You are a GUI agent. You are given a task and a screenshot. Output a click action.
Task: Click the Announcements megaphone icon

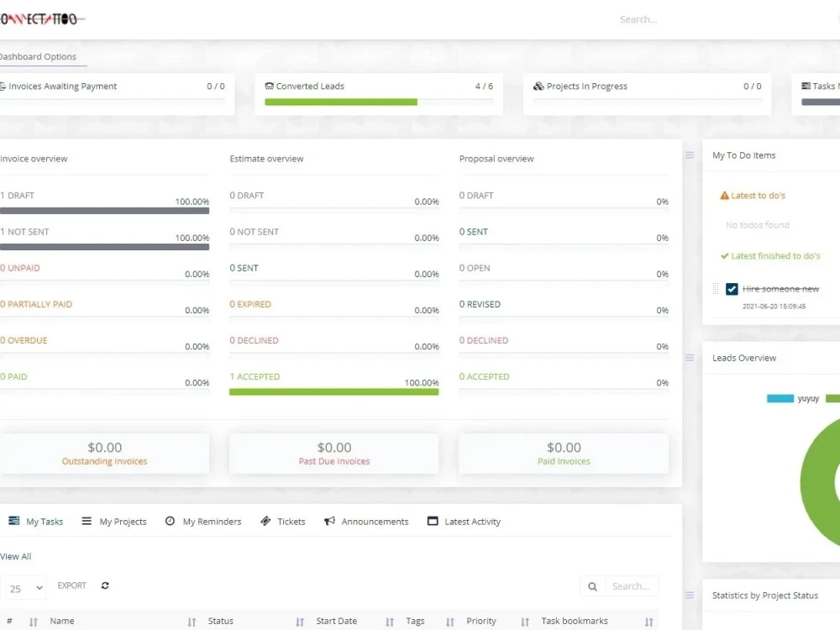(x=330, y=521)
